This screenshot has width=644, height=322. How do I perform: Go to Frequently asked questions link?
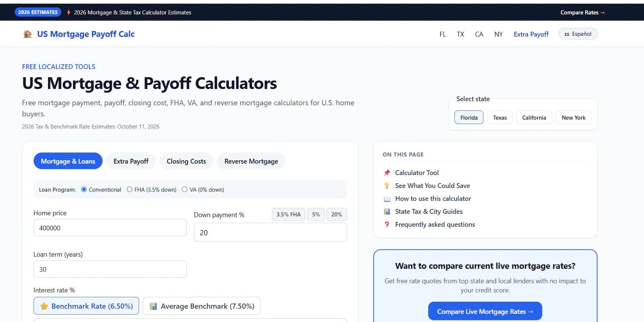pyautogui.click(x=435, y=225)
